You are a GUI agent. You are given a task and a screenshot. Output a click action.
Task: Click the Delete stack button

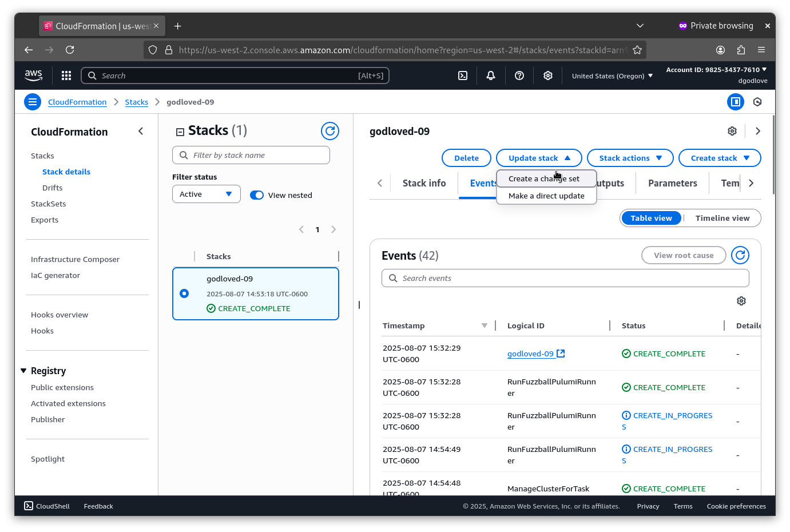point(466,158)
